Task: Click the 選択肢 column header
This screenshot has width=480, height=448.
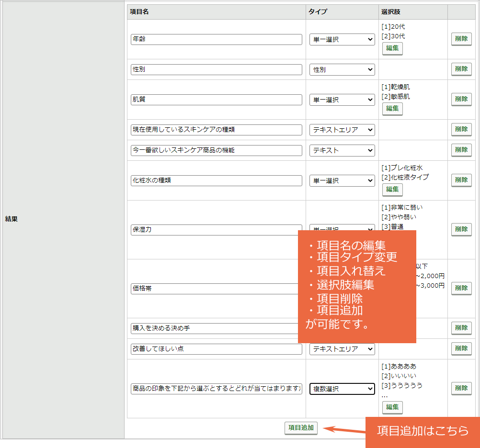Action: (390, 12)
